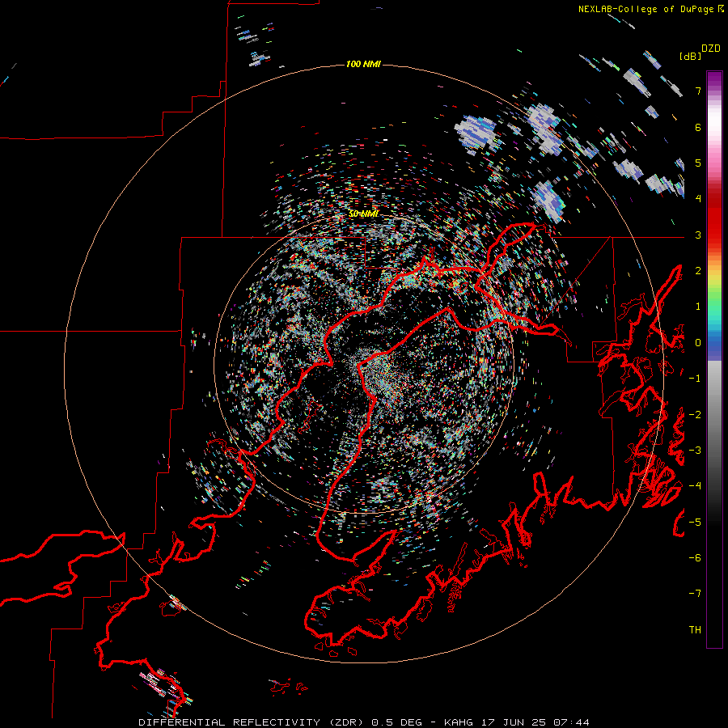
Task: Click the KAHG station identifier
Action: 459,722
